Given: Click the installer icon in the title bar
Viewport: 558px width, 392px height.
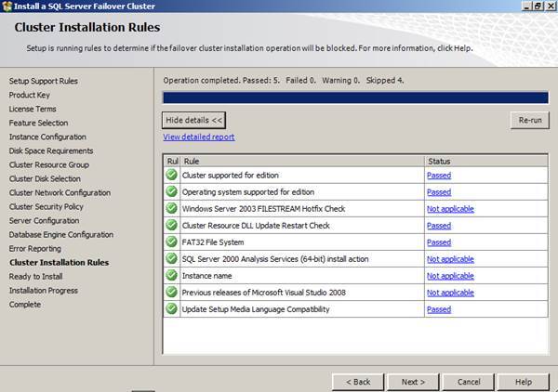Looking at the screenshot, I should click(x=7, y=7).
